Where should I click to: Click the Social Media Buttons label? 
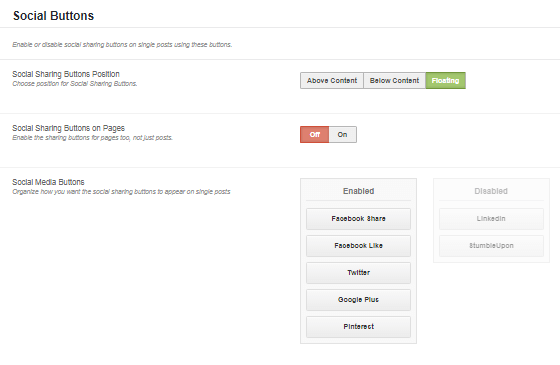[48, 182]
